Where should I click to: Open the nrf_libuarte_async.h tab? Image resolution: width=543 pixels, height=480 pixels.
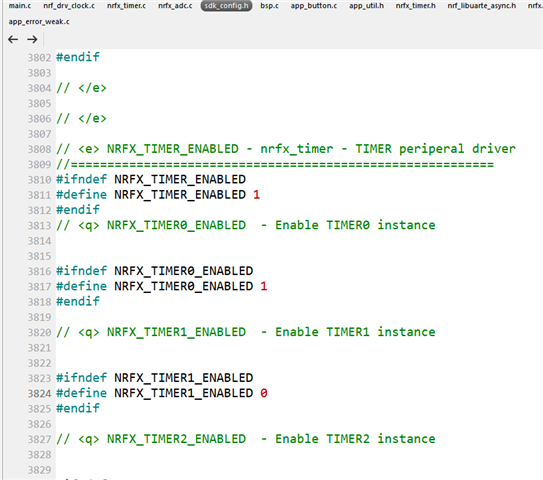point(482,6)
